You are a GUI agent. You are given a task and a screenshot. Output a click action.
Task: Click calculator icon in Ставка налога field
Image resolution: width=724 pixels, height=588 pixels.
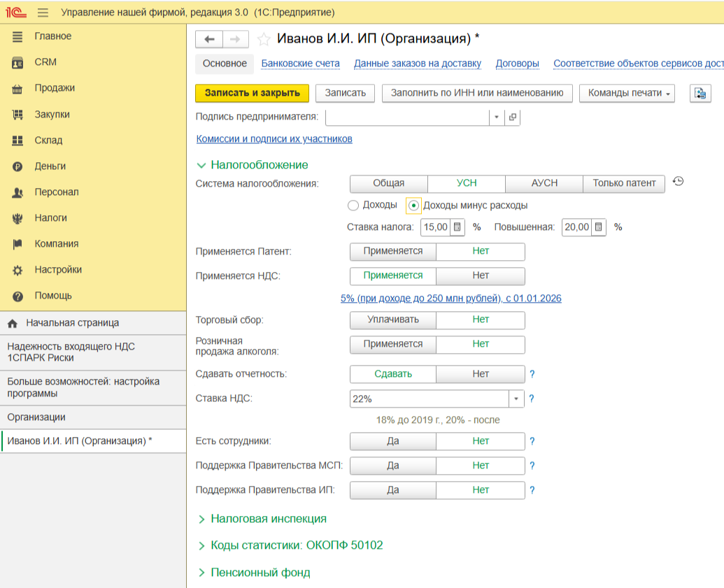pyautogui.click(x=457, y=227)
